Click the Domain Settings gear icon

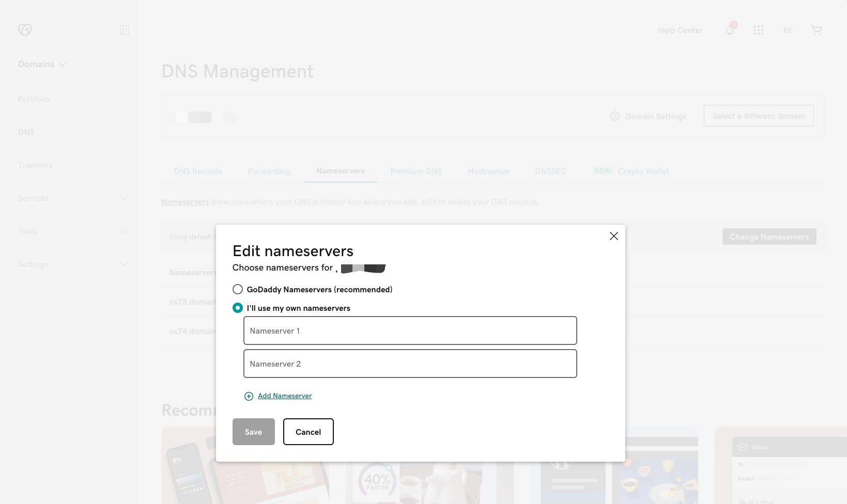[x=614, y=116]
